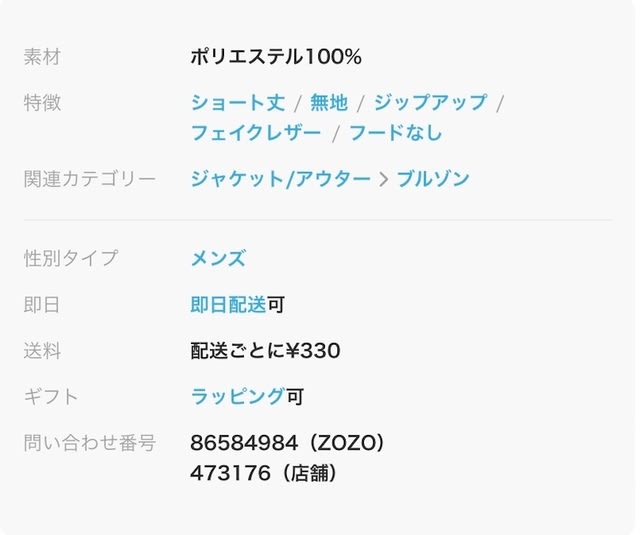Click the 関連カテゴリー row label
640x535 pixels.
pos(90,180)
